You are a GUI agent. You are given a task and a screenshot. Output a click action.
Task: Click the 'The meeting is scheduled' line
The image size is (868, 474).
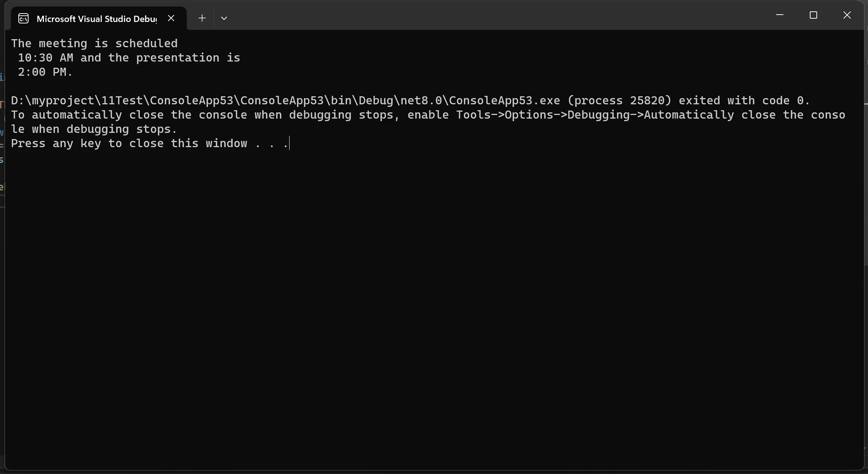(x=94, y=44)
